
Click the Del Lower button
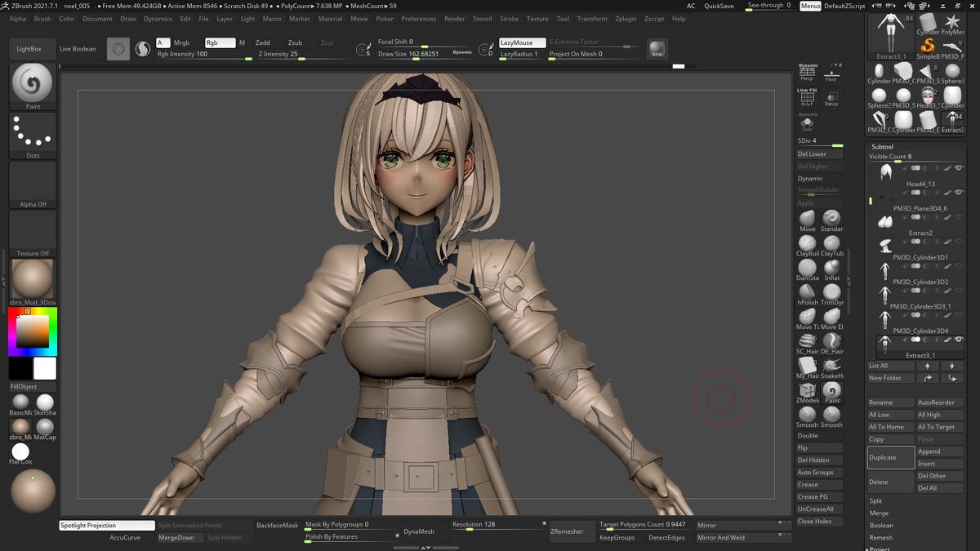pos(820,153)
